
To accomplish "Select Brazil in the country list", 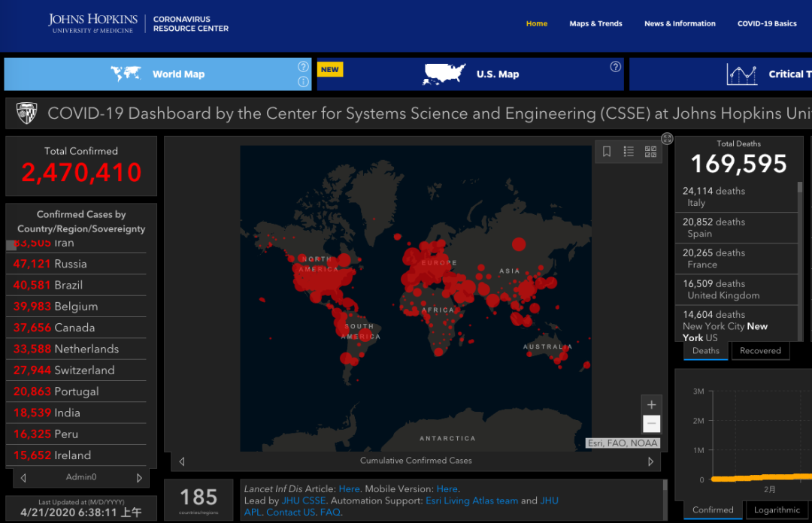I will [x=76, y=285].
